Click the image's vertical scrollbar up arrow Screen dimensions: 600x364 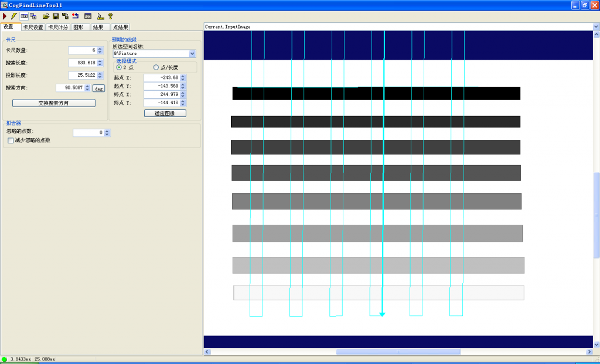click(596, 34)
